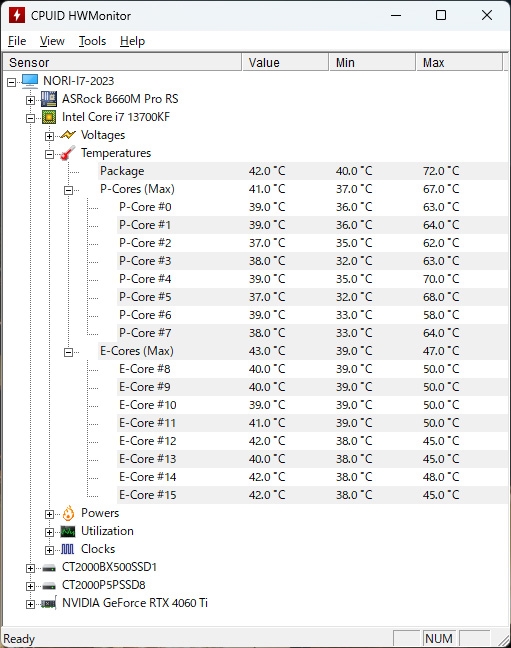Click the ASRock B660M motherboard icon

tap(49, 99)
